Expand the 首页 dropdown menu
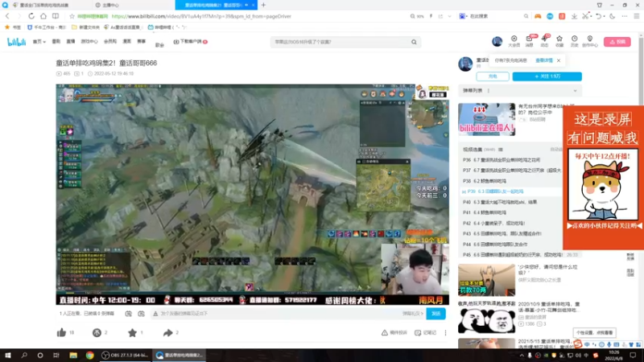The height and width of the screenshot is (362, 644). (39, 42)
